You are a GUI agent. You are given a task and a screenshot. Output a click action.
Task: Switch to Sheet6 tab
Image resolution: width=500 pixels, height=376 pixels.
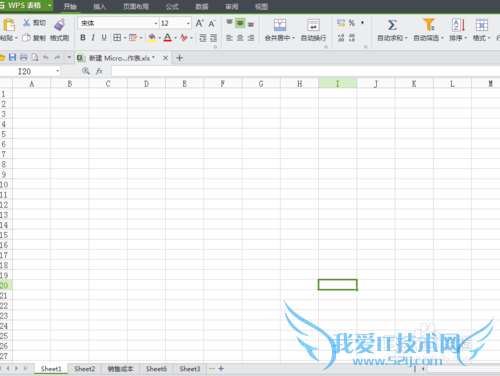[x=156, y=369]
